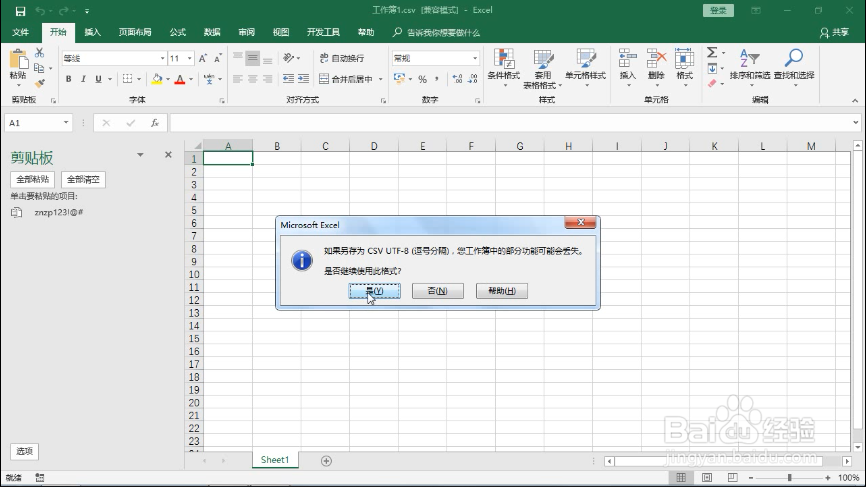
Task: Click No (否) in the Excel dialog
Action: pyautogui.click(x=437, y=291)
